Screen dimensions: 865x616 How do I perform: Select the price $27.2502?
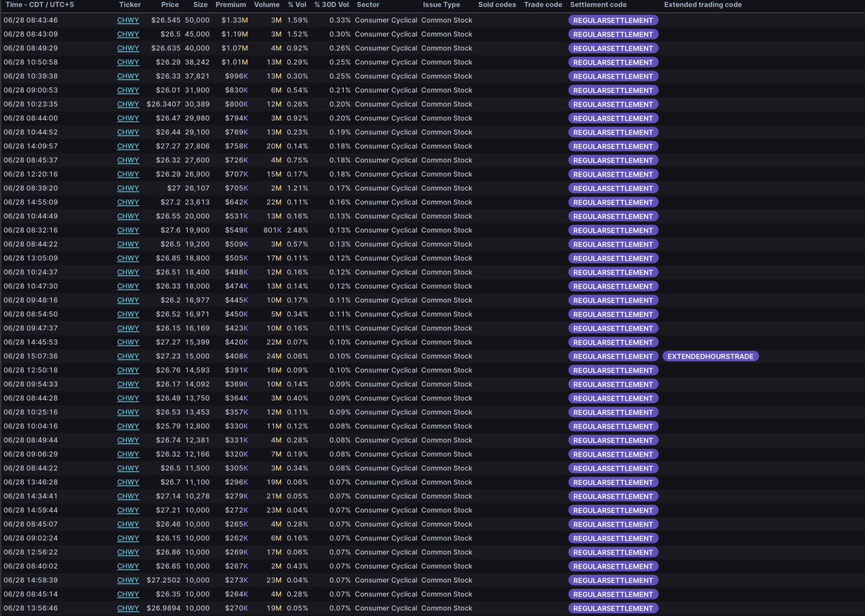(x=164, y=581)
